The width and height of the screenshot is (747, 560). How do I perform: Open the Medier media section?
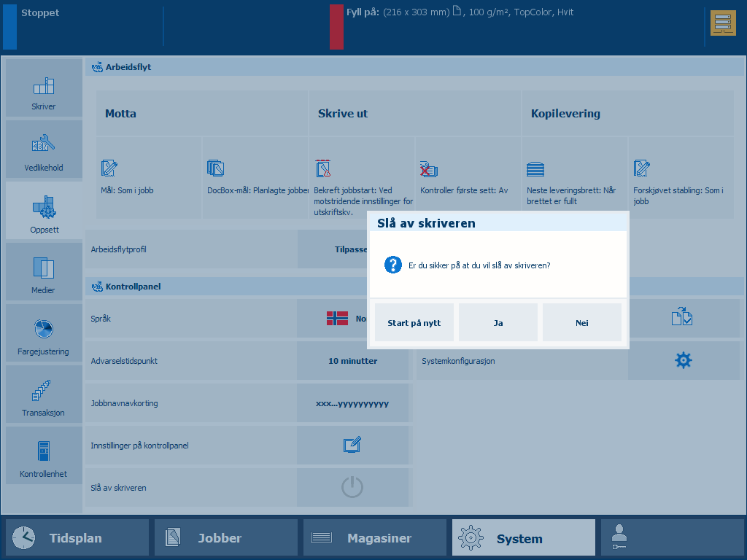pyautogui.click(x=44, y=271)
